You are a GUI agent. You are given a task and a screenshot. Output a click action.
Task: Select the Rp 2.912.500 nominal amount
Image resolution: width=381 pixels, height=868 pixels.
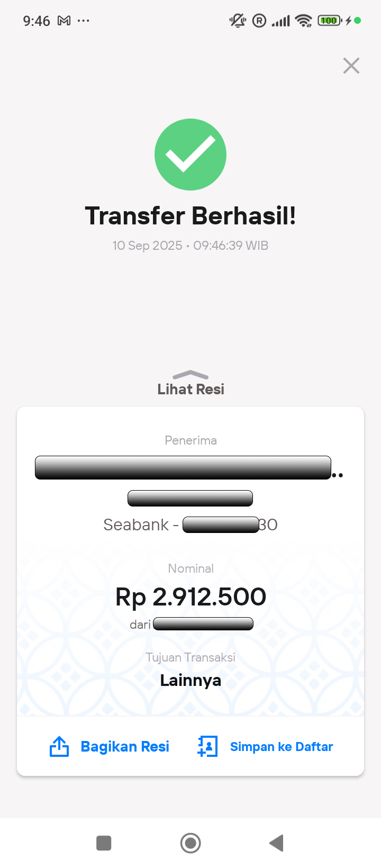[190, 597]
